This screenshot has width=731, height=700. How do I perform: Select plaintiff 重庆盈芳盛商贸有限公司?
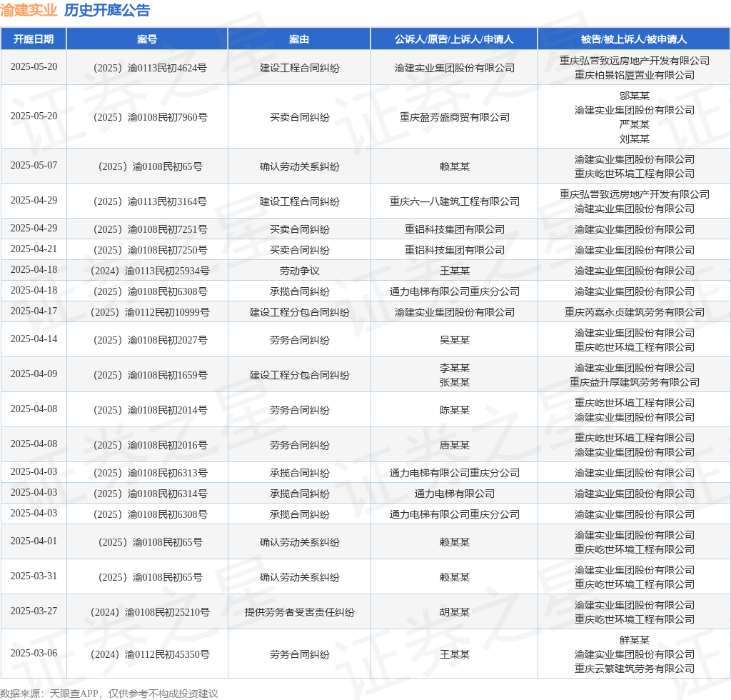click(x=455, y=117)
